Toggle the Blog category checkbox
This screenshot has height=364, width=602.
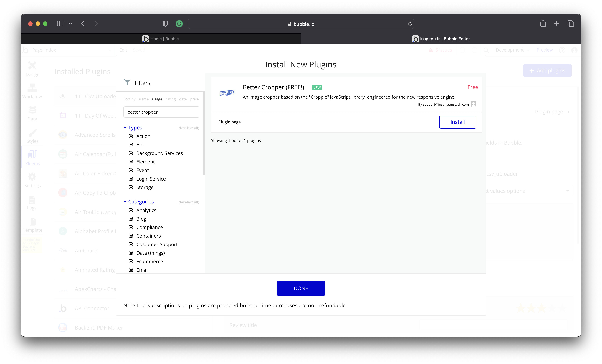pyautogui.click(x=131, y=219)
